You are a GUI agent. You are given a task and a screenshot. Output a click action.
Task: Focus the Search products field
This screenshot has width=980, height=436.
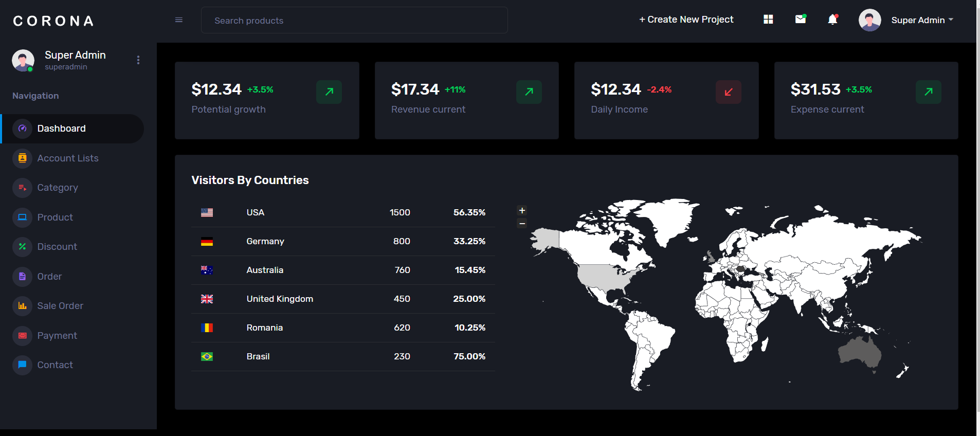[354, 21]
